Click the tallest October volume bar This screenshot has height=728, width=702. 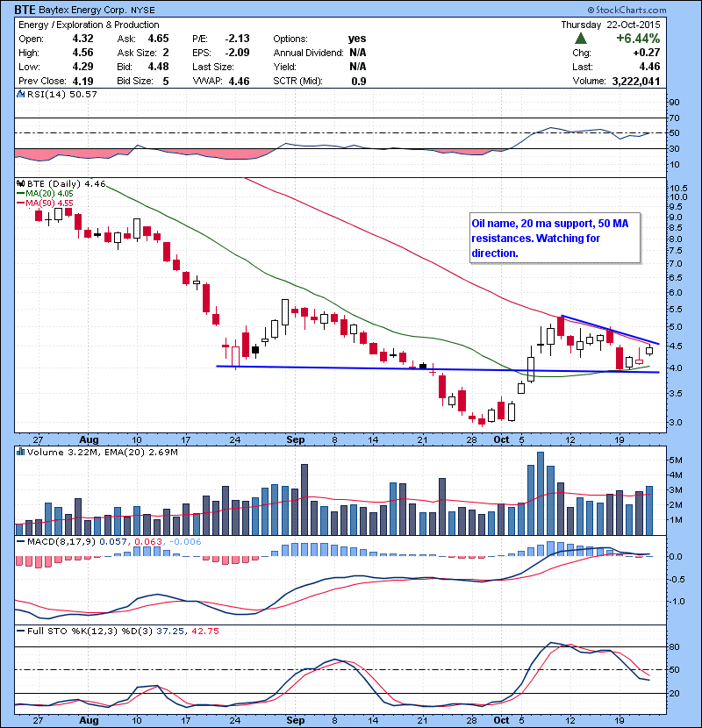[x=541, y=494]
